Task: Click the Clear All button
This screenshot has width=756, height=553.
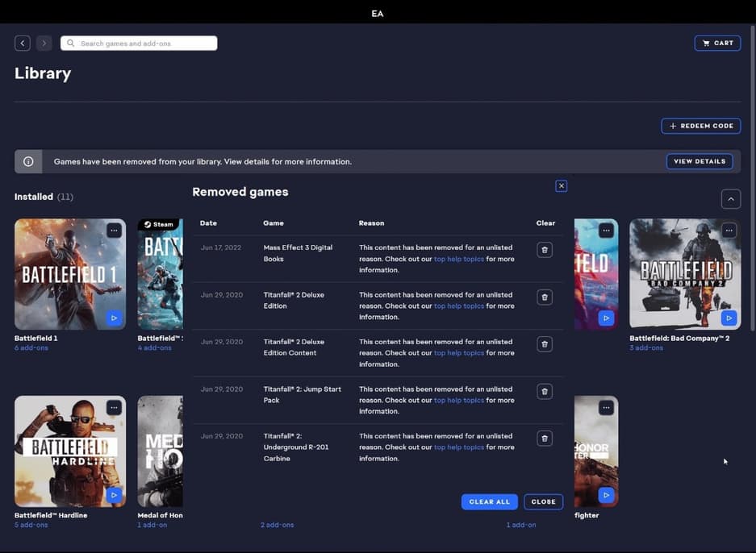Action: (x=490, y=502)
